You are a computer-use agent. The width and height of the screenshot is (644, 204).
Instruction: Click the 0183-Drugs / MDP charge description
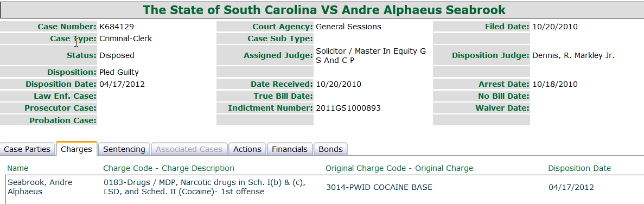pos(204,187)
